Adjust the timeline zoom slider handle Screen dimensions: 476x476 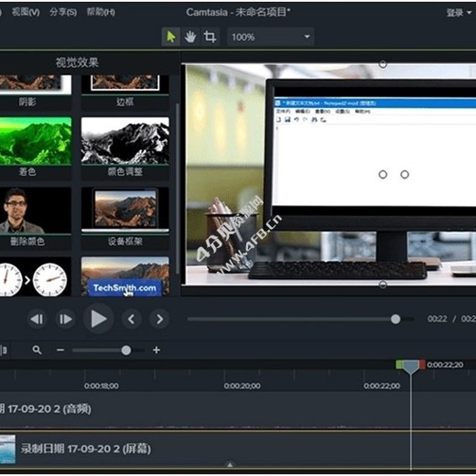coord(126,350)
